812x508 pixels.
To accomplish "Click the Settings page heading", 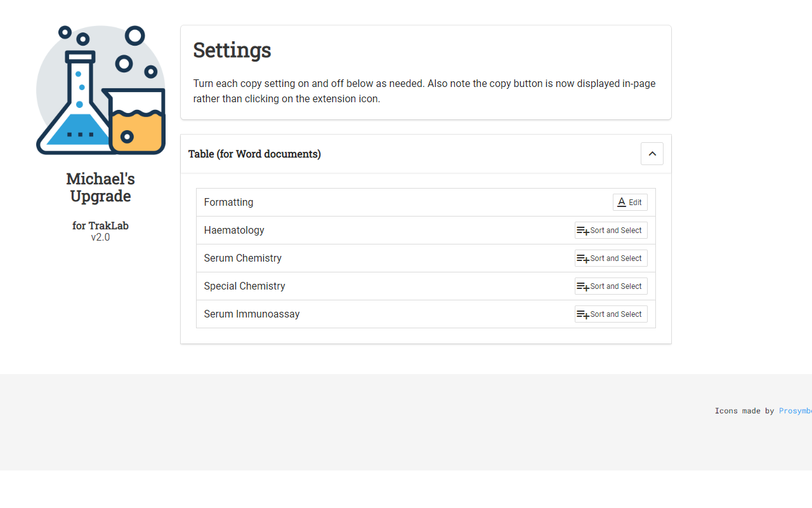I will point(232,50).
